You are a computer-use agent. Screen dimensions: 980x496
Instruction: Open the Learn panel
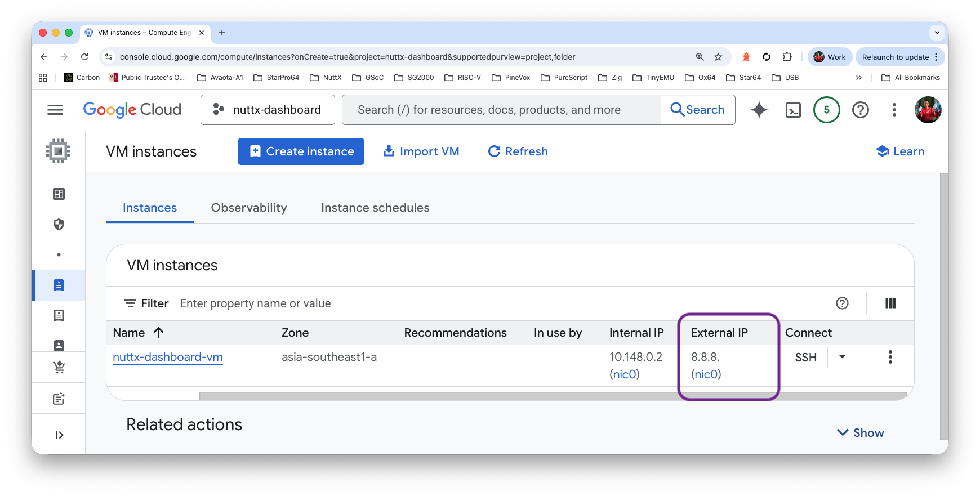(x=900, y=151)
